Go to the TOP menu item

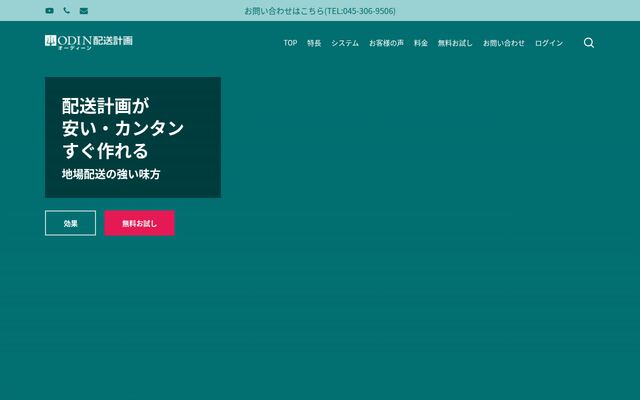pos(290,43)
